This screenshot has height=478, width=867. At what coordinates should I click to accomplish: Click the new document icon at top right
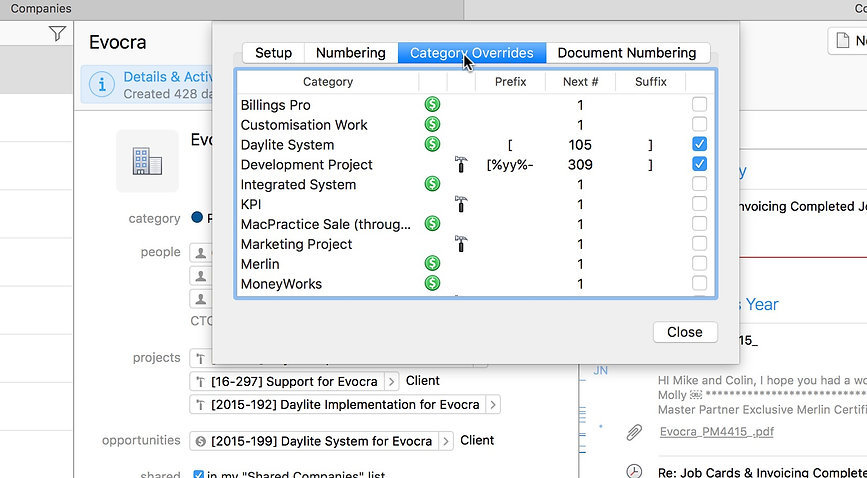pos(842,40)
